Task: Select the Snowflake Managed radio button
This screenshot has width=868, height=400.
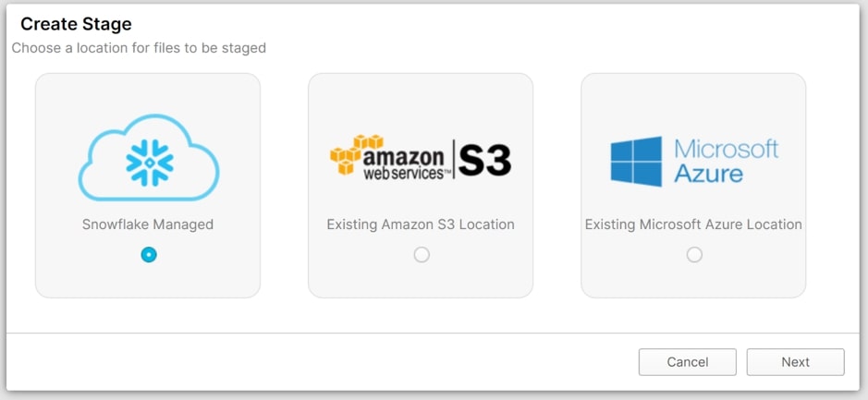Action: click(x=148, y=254)
